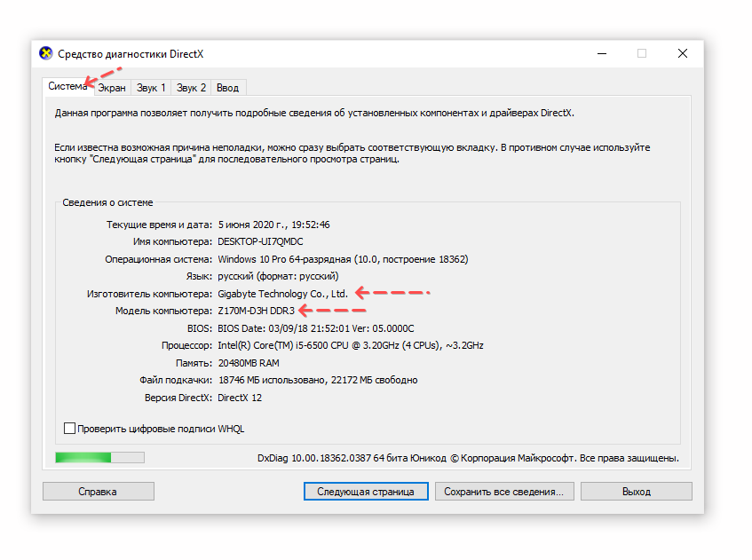Click the Версия DirectX label

(178, 398)
